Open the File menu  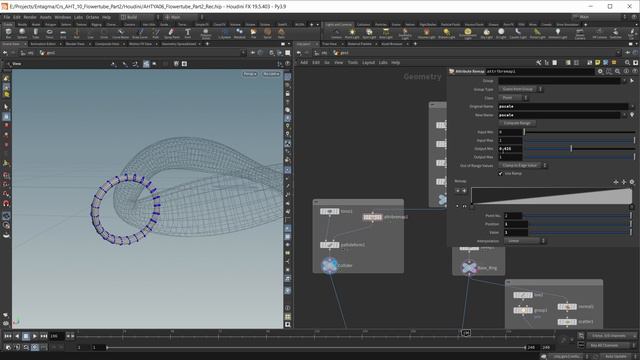7,17
